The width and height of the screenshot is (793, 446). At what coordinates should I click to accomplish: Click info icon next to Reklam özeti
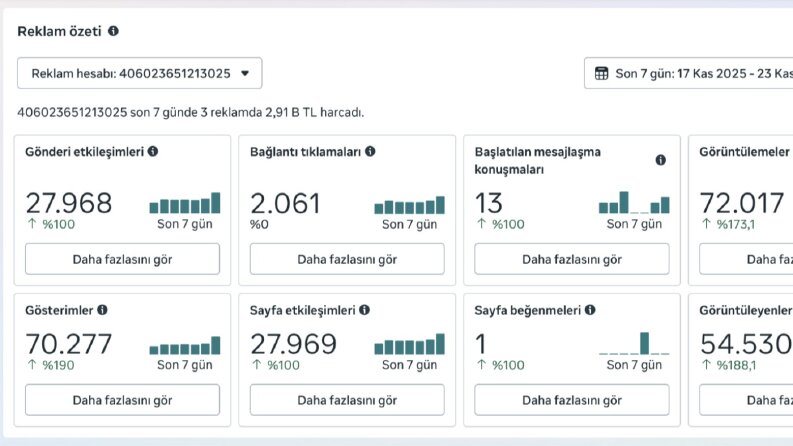click(113, 31)
